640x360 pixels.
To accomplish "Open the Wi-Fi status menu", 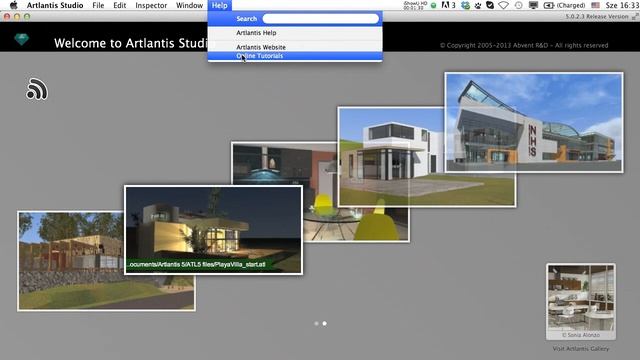I will 504,5.
